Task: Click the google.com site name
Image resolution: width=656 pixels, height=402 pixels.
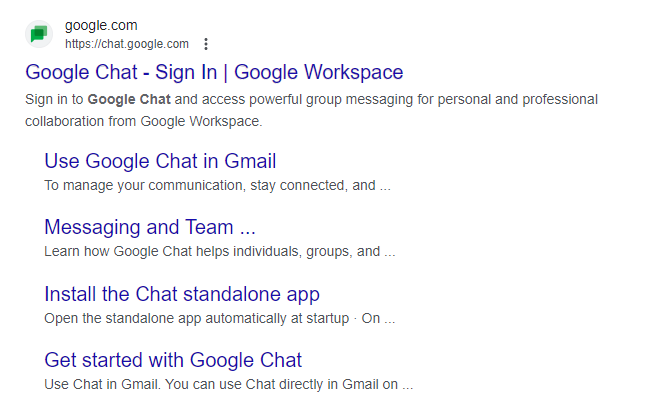Action: [101, 25]
